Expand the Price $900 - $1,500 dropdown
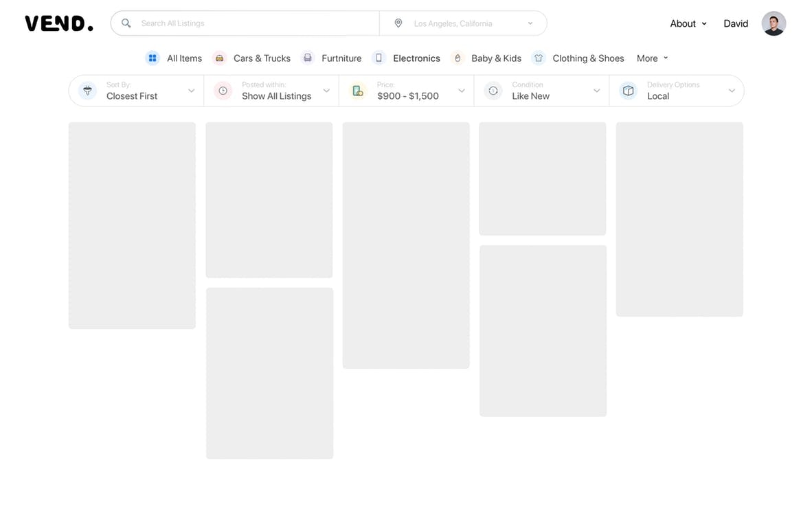The image size is (812, 522). [407, 91]
